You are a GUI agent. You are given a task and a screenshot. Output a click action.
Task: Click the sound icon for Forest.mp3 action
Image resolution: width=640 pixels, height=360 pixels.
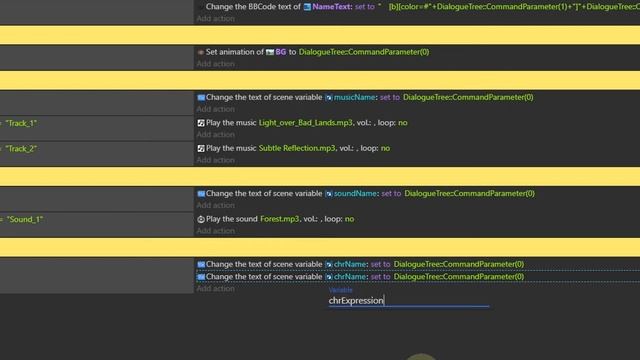coord(201,219)
